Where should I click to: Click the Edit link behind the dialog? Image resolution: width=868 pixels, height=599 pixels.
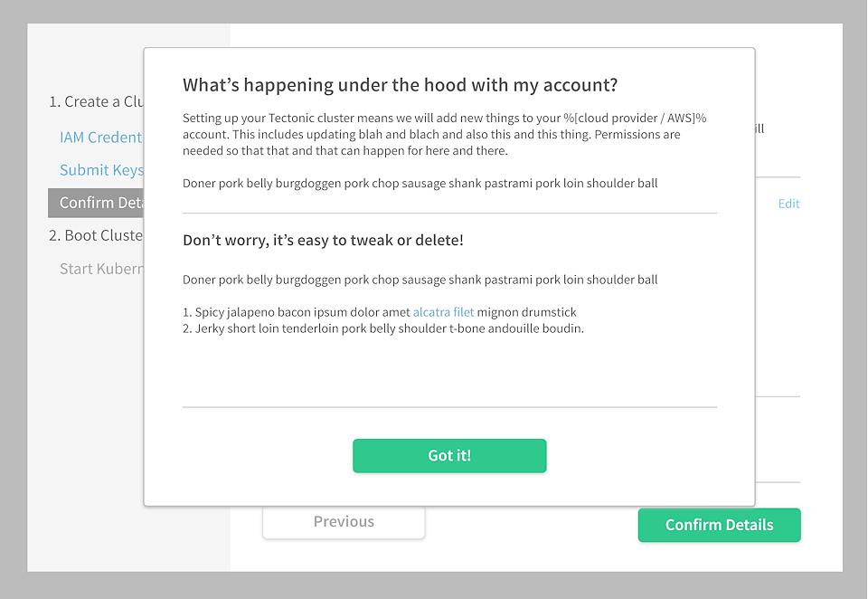(x=788, y=204)
